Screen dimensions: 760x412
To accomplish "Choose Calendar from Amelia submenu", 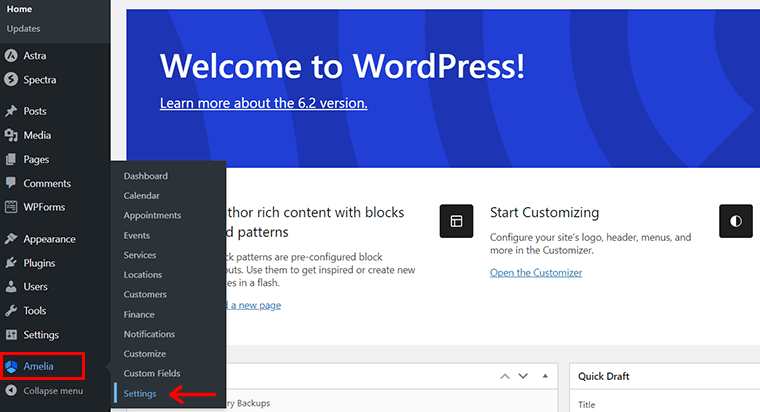I will click(x=141, y=196).
